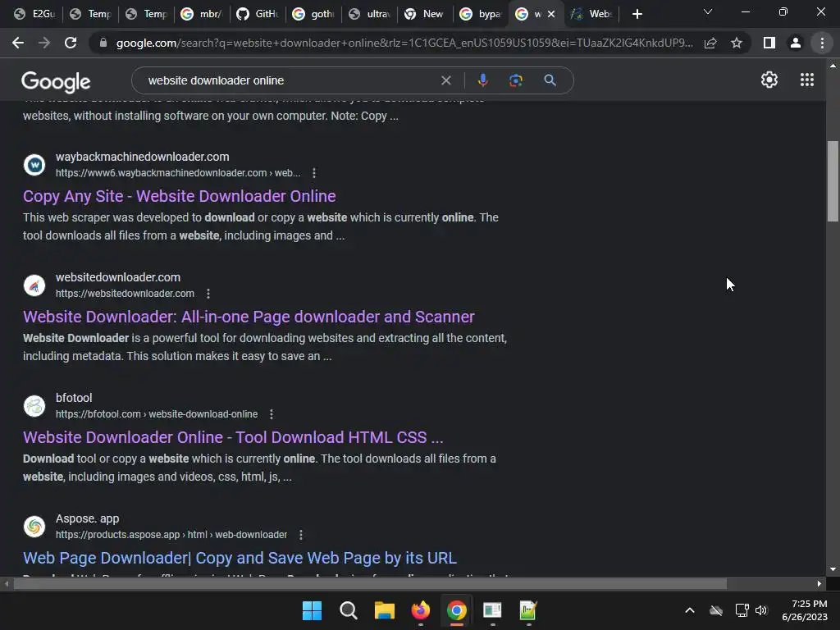
Task: Click the products.aspose.app URL breadcrumb
Action: point(171,535)
